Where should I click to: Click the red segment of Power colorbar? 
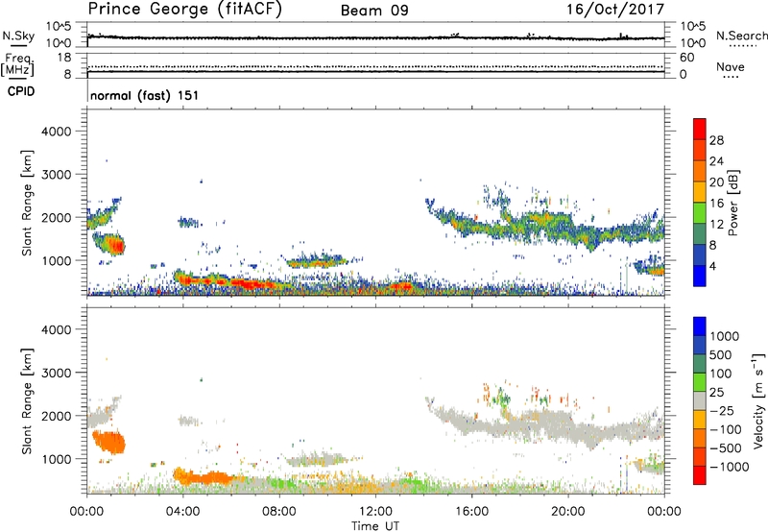[700, 129]
